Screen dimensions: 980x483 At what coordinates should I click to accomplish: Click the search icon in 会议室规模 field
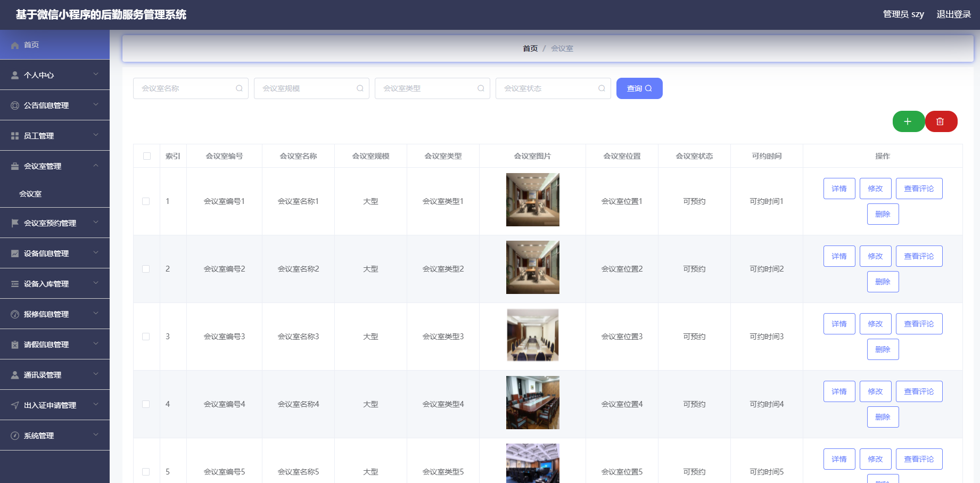360,88
